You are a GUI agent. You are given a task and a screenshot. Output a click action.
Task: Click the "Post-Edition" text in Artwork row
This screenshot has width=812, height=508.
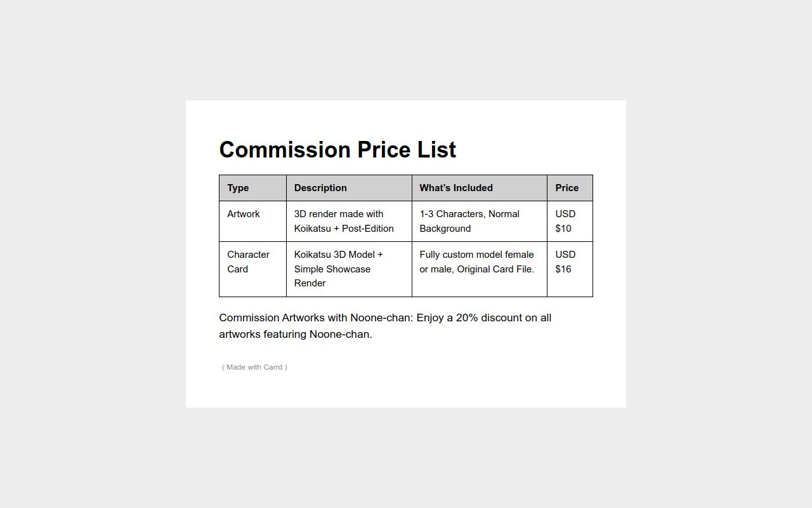368,229
